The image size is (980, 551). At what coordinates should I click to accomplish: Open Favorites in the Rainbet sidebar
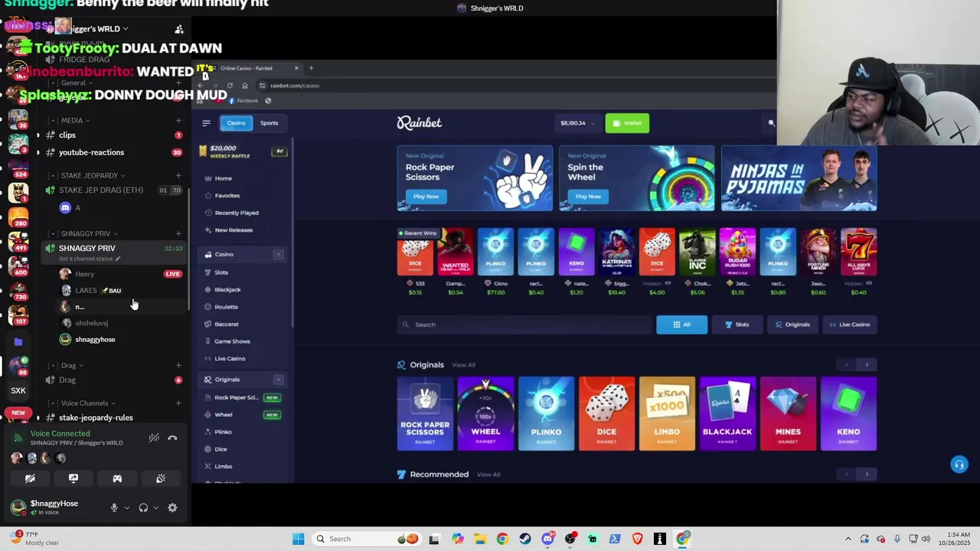click(227, 196)
